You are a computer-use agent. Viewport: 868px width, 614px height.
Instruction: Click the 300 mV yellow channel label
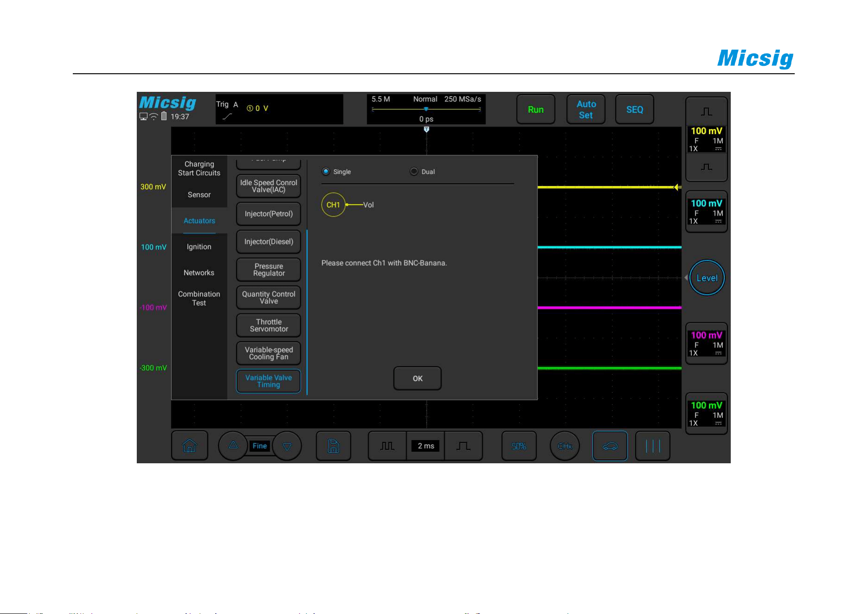click(x=153, y=186)
